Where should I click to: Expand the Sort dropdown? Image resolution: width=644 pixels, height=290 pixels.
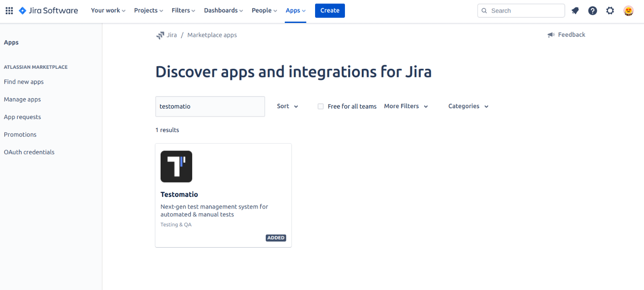coord(287,106)
